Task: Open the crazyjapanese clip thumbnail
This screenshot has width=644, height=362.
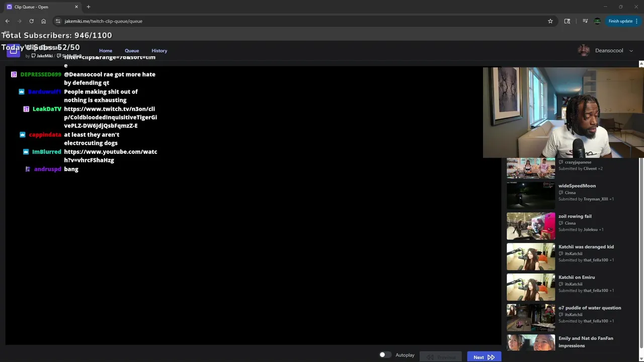Action: tap(531, 168)
